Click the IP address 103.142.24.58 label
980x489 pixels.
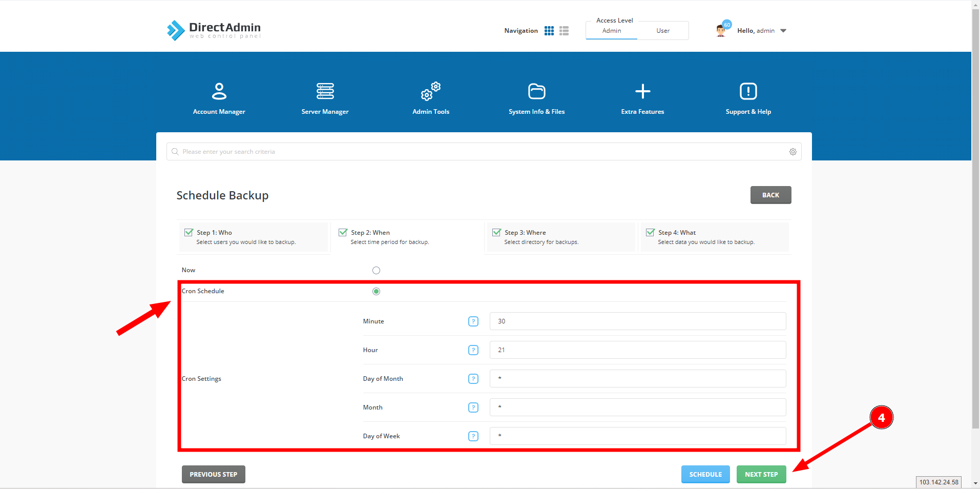click(x=939, y=482)
